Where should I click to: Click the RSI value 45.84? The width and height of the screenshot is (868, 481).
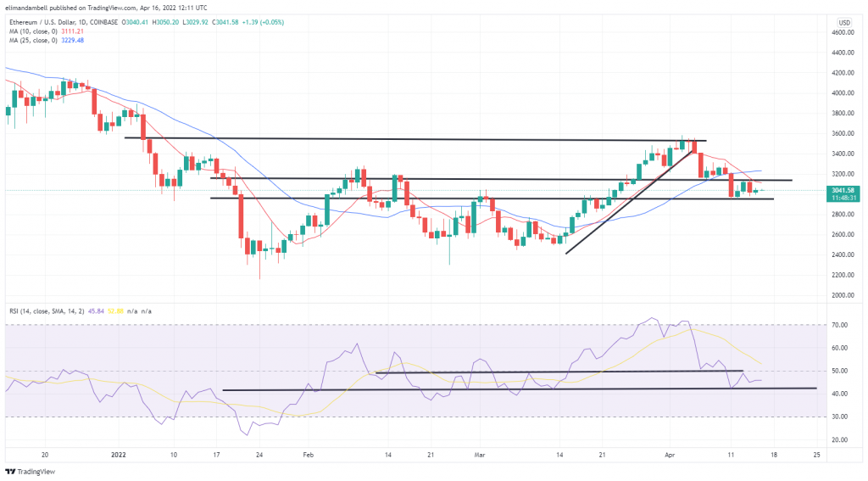(96, 311)
